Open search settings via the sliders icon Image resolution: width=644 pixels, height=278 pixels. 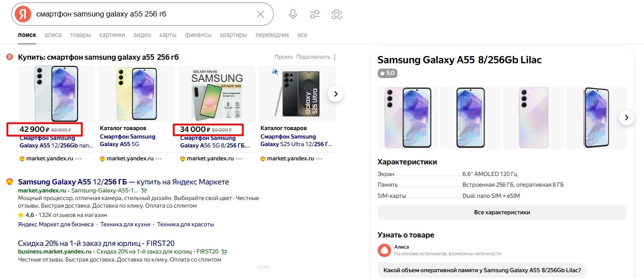pyautogui.click(x=315, y=14)
